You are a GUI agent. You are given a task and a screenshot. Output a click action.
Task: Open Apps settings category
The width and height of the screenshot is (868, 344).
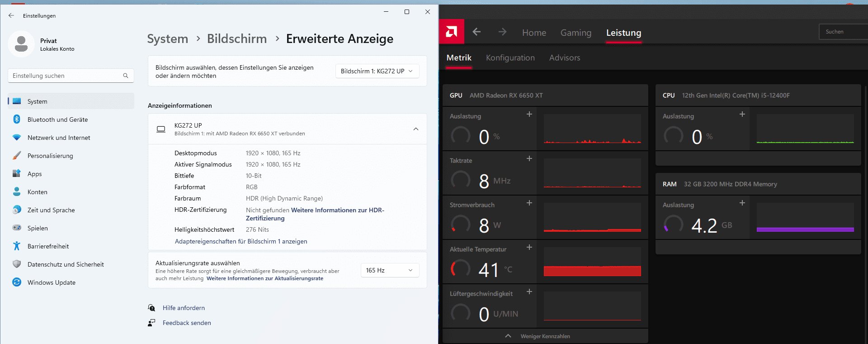tap(71, 174)
